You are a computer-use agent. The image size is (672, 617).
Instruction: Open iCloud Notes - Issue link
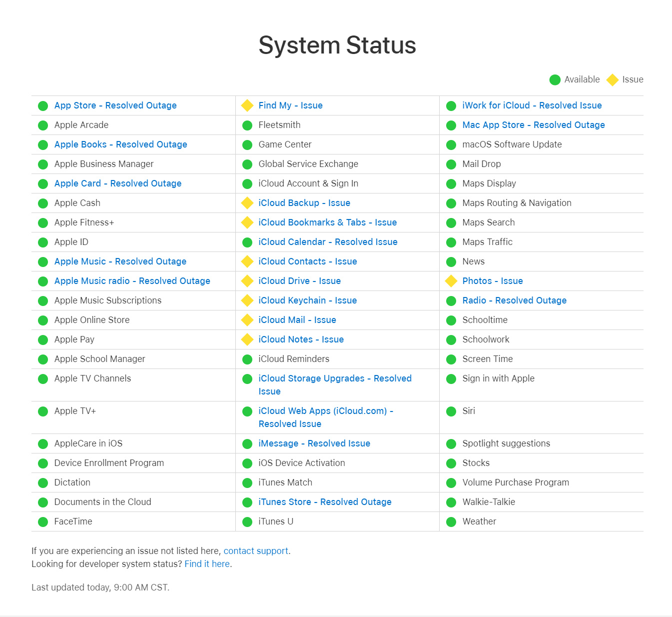(301, 339)
